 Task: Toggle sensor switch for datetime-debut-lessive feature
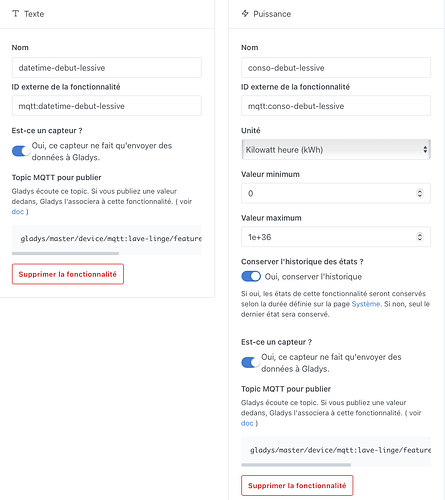(x=21, y=151)
